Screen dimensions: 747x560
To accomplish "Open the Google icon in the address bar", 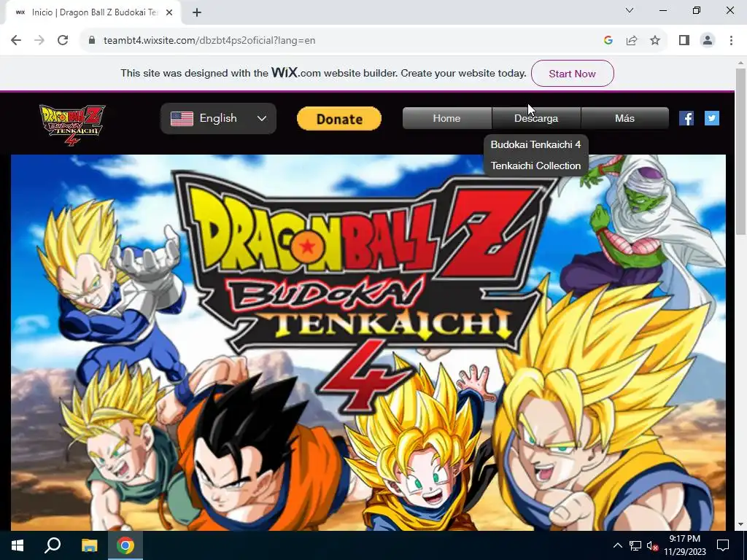I will (608, 41).
